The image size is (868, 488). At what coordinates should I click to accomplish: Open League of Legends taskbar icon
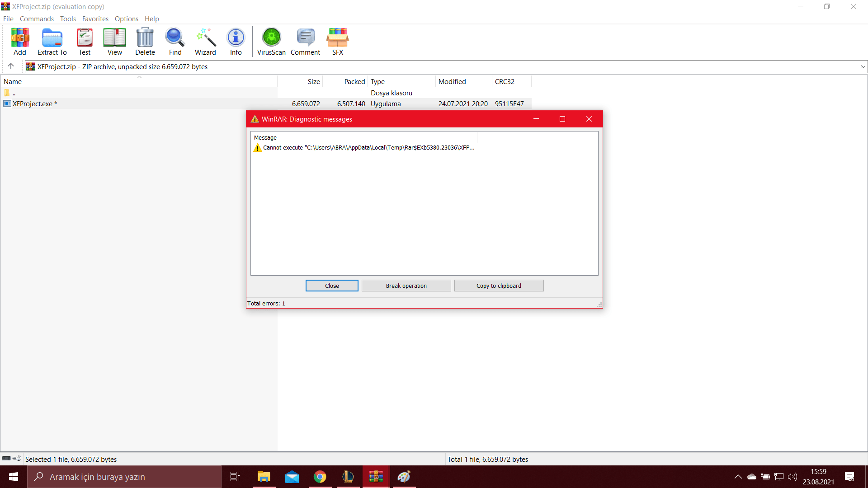click(x=348, y=477)
